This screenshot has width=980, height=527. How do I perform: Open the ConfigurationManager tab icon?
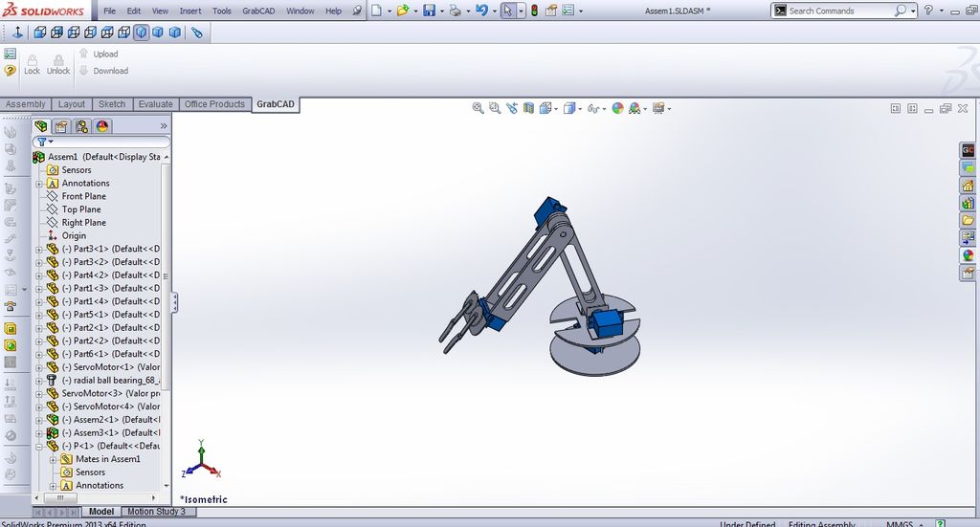coord(82,127)
